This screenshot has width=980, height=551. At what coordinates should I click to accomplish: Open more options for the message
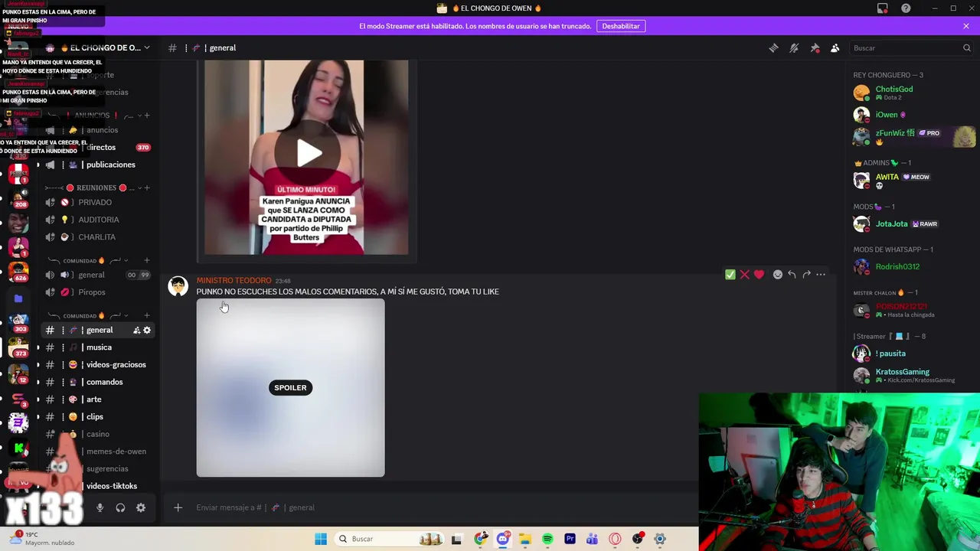pos(821,275)
